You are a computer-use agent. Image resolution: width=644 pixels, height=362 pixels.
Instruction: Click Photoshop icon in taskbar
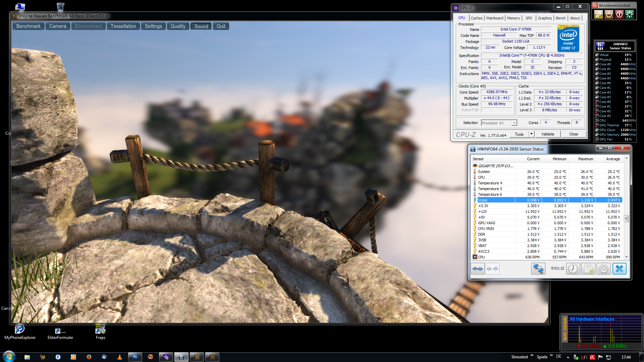(x=135, y=357)
